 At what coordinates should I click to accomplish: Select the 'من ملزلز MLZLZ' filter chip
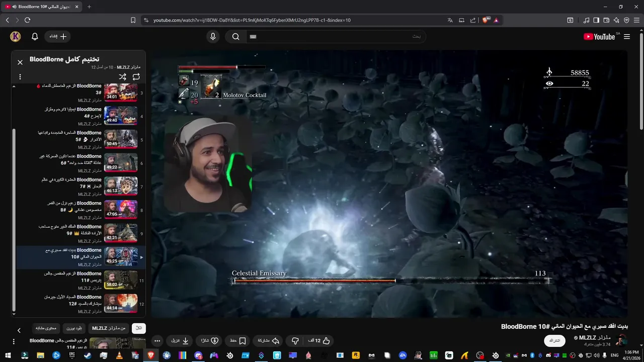click(109, 328)
